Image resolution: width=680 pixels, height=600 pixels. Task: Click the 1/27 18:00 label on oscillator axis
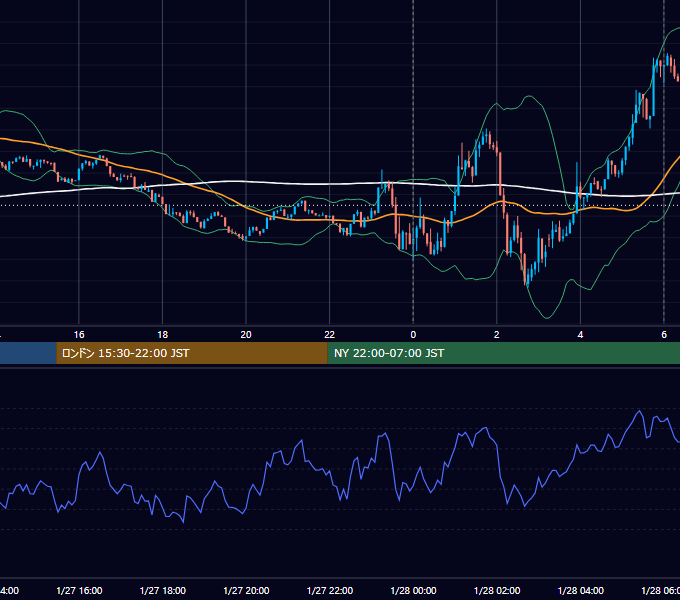163,590
